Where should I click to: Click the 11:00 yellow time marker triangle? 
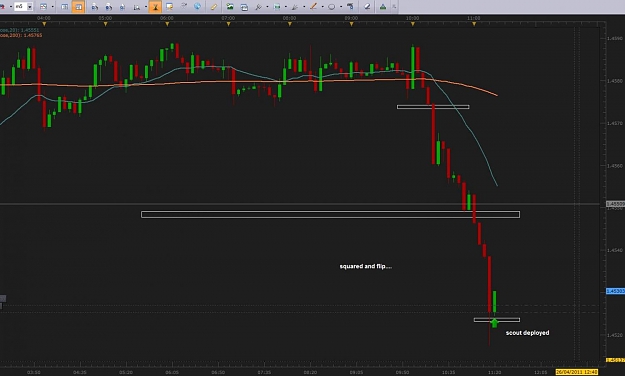pos(474,24)
